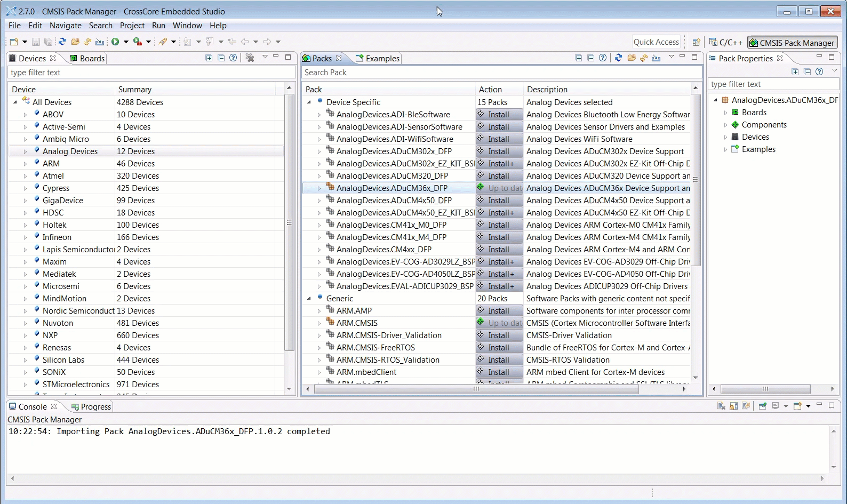Open the Help menu
847x504 pixels.
pos(218,26)
